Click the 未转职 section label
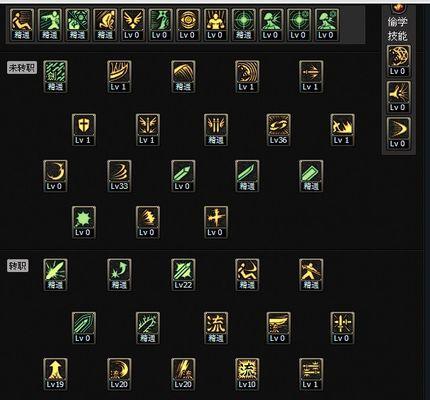The image size is (430, 400). 22,68
